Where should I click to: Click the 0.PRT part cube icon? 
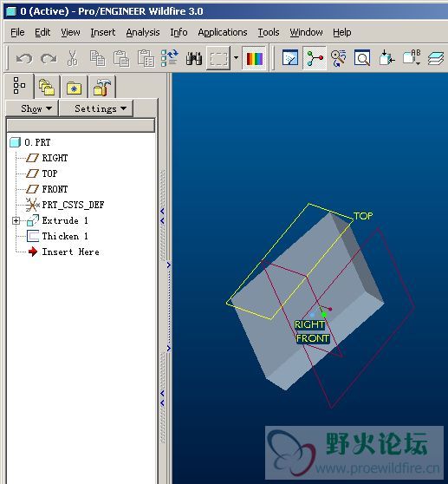click(15, 142)
